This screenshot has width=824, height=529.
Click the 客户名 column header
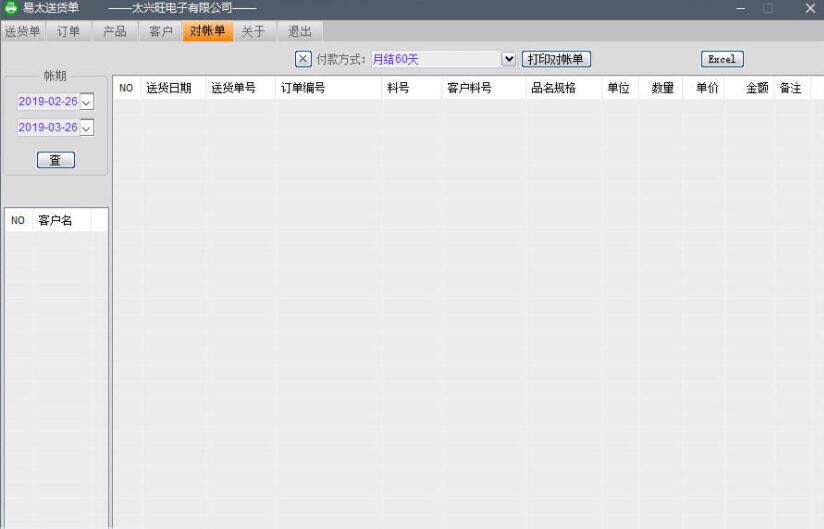click(61, 220)
